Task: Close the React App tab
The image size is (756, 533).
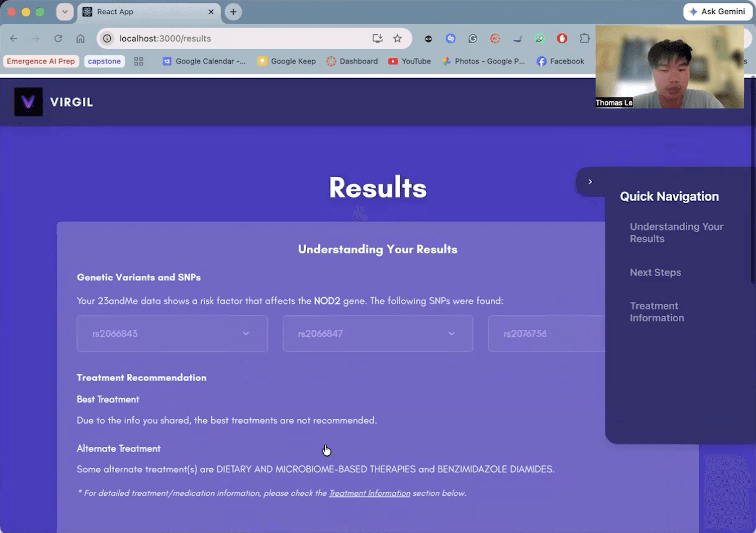Action: [x=211, y=12]
